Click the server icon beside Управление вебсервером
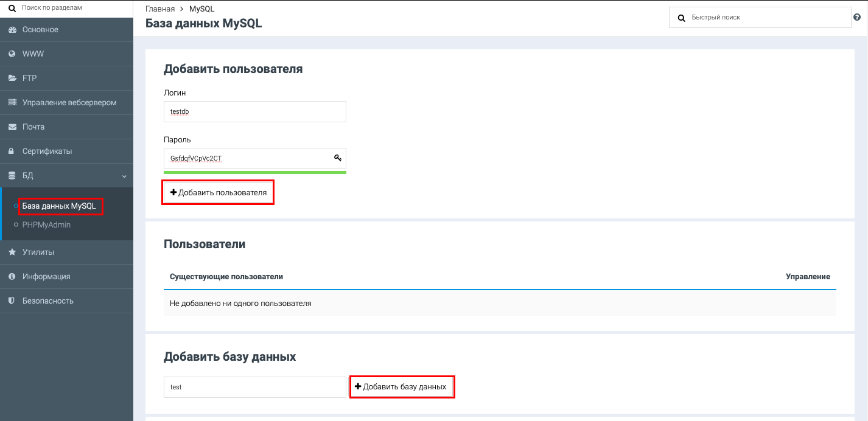The image size is (868, 421). point(12,103)
